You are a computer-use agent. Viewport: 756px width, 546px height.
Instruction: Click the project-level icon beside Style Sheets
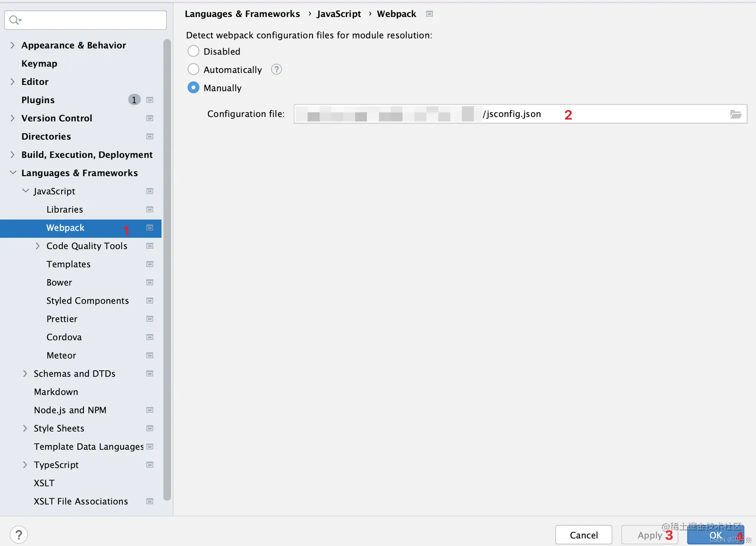click(149, 428)
